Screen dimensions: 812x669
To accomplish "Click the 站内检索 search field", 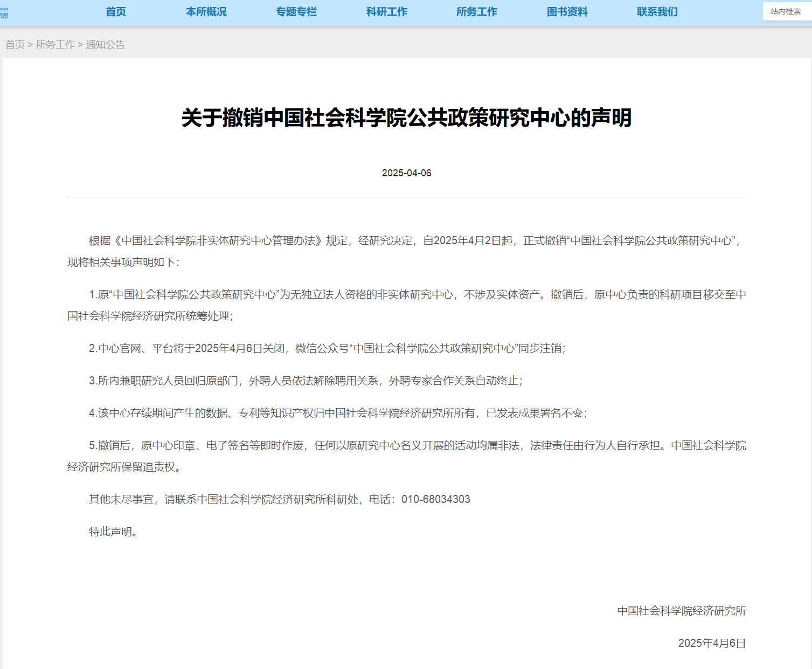I will [x=787, y=11].
